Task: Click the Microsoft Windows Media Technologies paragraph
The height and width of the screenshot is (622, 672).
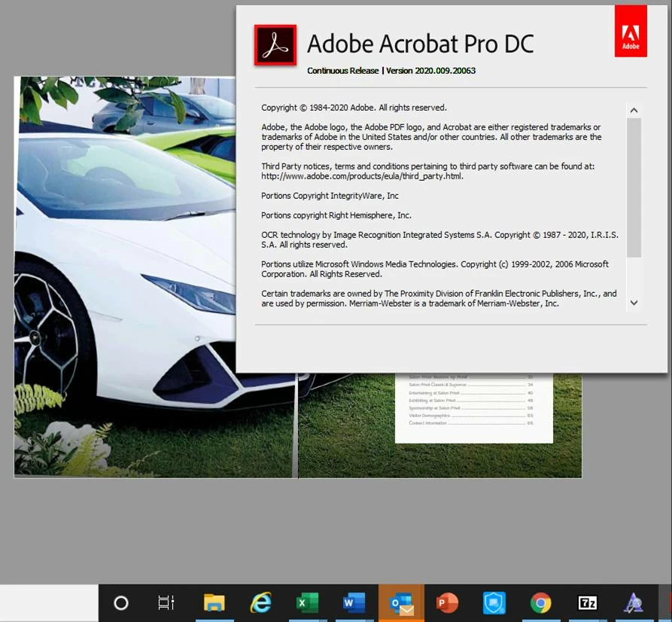Action: coord(435,269)
